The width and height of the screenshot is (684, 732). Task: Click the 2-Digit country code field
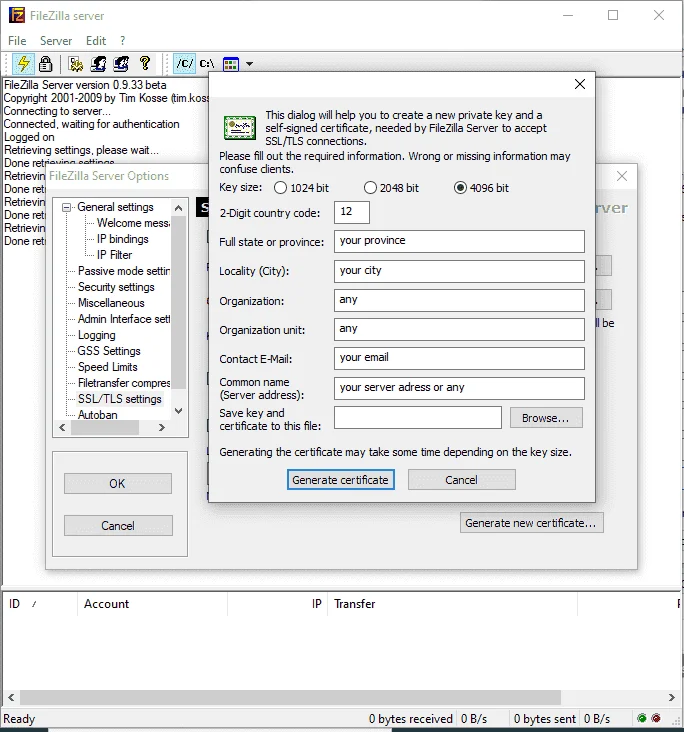click(x=352, y=212)
